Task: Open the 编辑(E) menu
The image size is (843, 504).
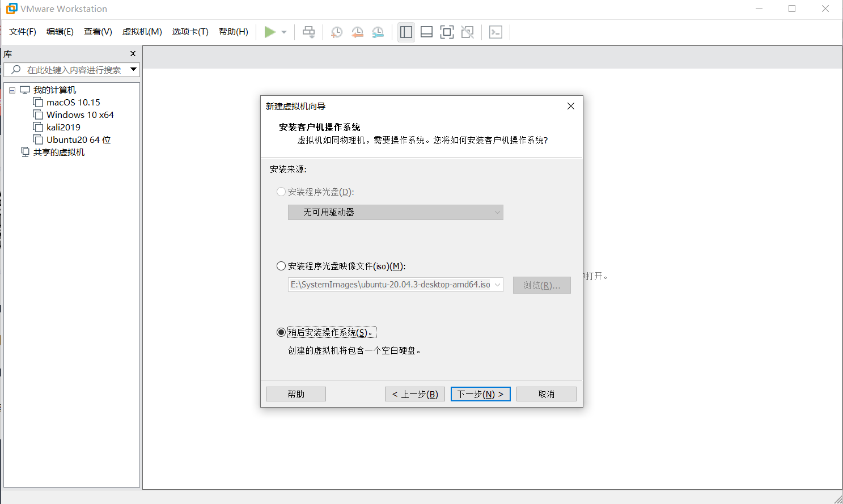Action: [x=60, y=32]
